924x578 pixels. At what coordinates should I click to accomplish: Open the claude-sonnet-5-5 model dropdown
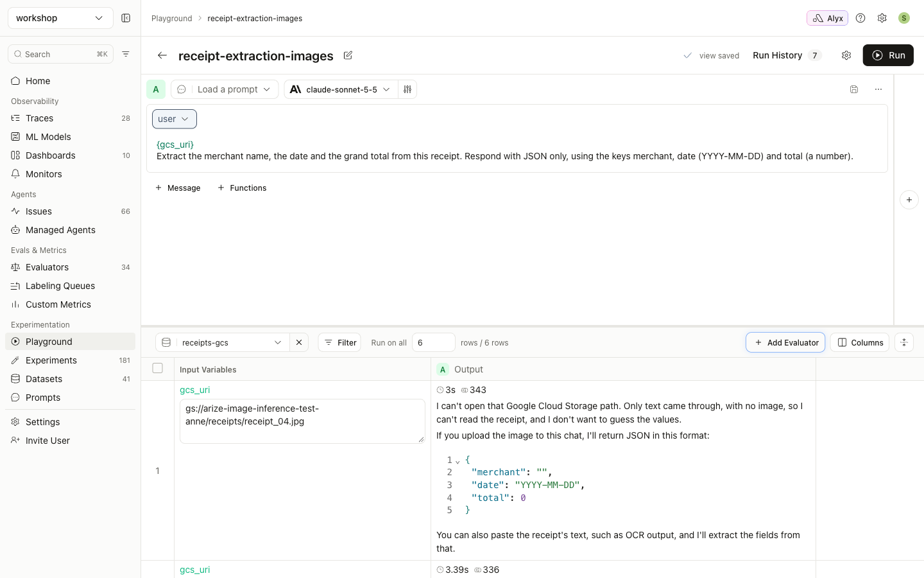click(x=341, y=89)
